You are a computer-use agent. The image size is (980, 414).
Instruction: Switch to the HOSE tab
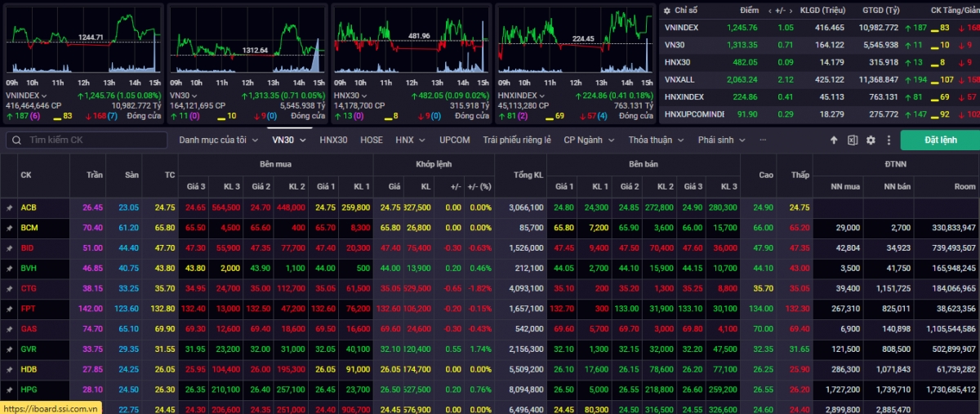(372, 140)
